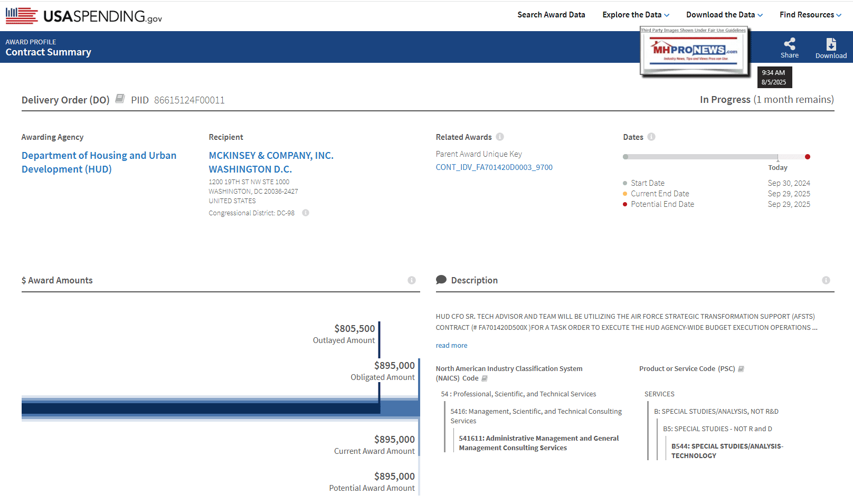
Task: Click red Potential End Date dot on timeline
Action: (808, 157)
